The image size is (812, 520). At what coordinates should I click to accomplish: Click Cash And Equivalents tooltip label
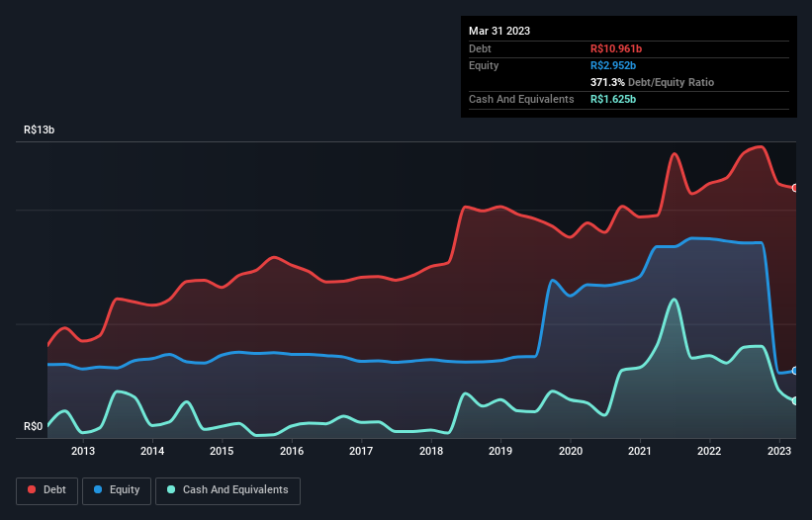point(521,99)
